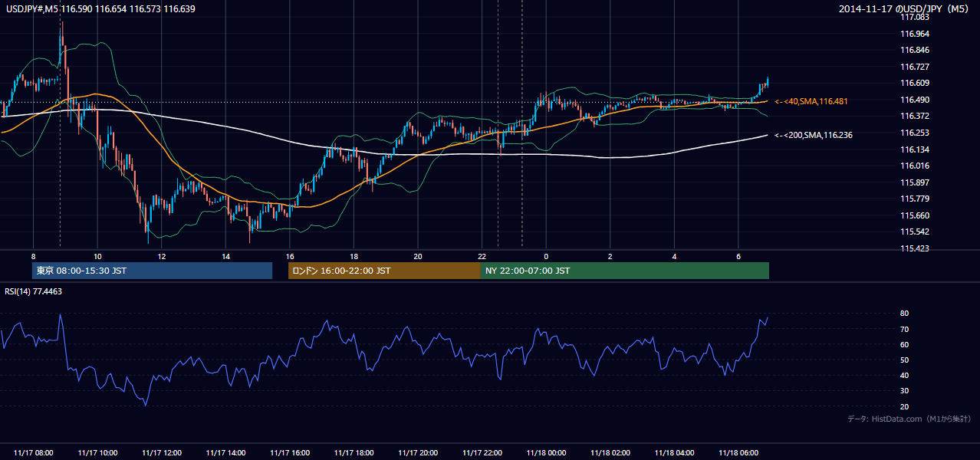The height and width of the screenshot is (460, 980).
Task: Click the 11/18 00:00 time label
Action: (x=546, y=453)
